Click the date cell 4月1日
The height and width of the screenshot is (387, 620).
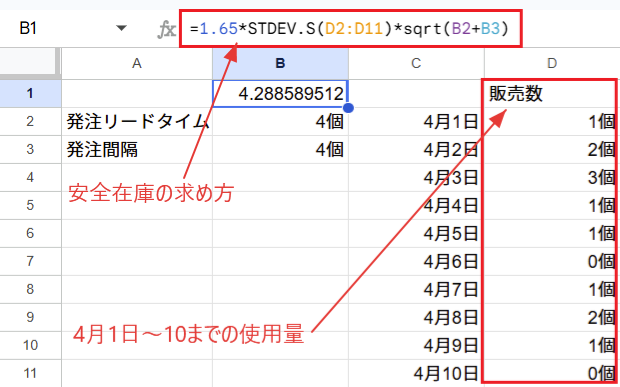416,121
